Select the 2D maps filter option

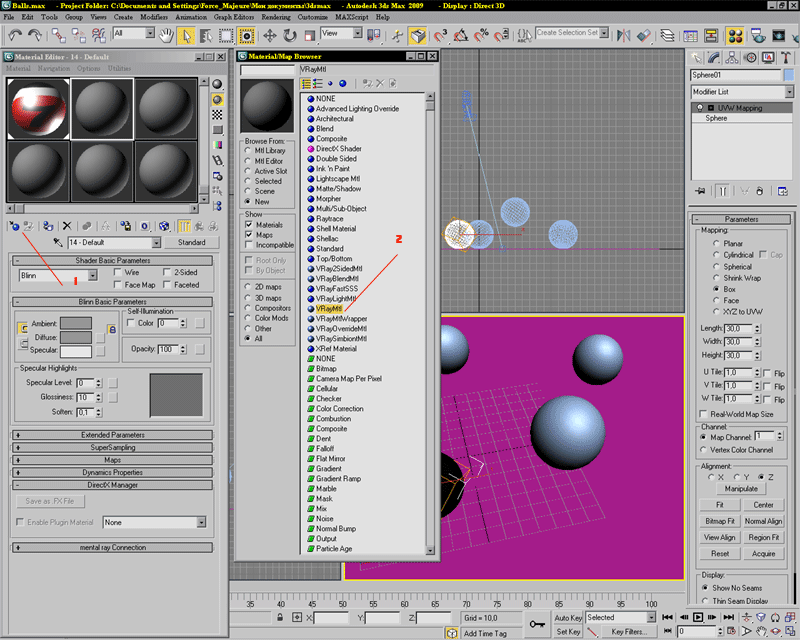[x=248, y=287]
